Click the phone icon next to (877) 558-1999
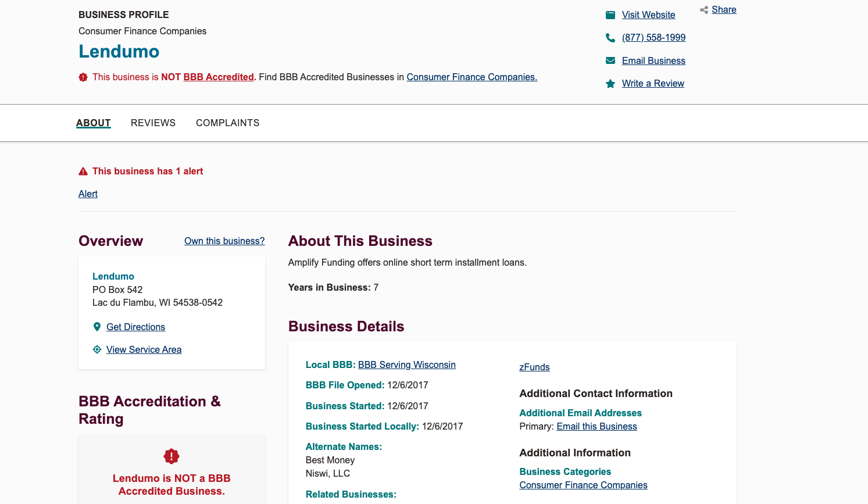This screenshot has width=868, height=504. click(610, 37)
